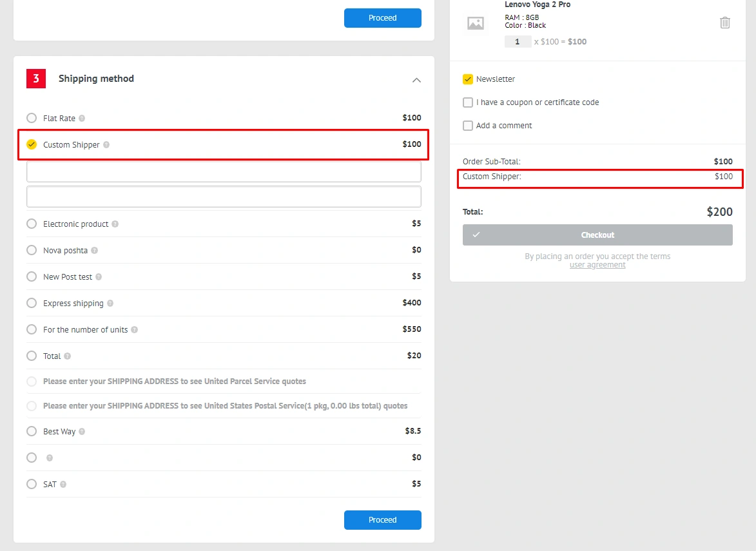Select Express shipping radio button

pos(32,303)
